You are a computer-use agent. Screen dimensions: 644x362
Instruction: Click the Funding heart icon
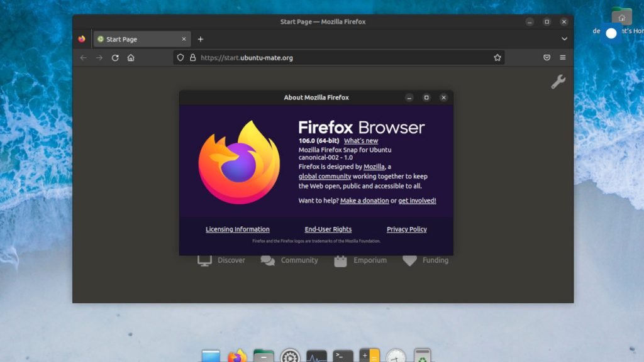point(409,261)
